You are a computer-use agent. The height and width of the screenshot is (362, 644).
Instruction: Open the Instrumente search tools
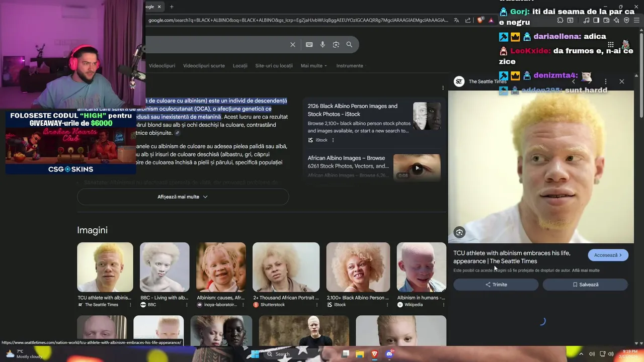[350, 66]
